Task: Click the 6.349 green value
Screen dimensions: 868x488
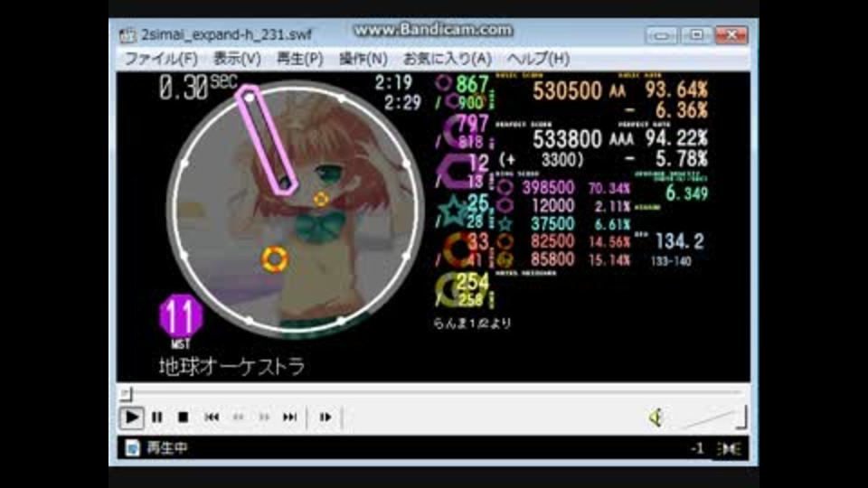Action: click(686, 193)
